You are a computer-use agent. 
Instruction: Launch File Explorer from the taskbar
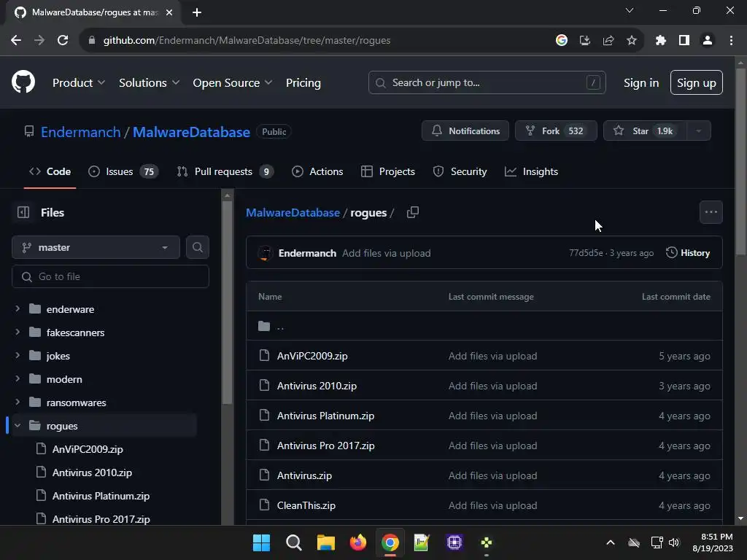tap(326, 542)
